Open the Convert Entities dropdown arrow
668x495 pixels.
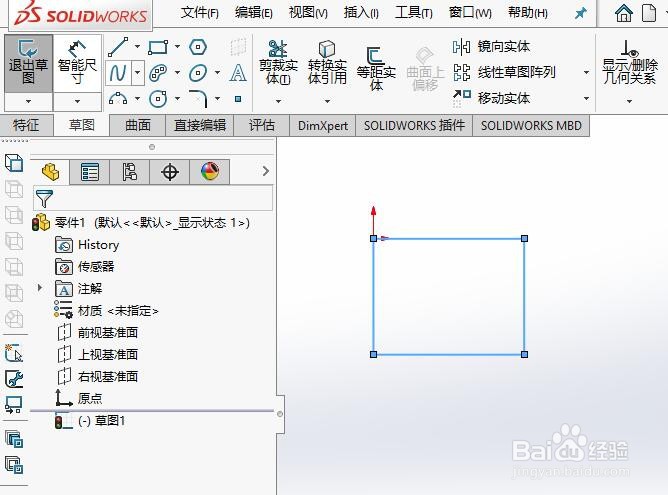(x=327, y=101)
